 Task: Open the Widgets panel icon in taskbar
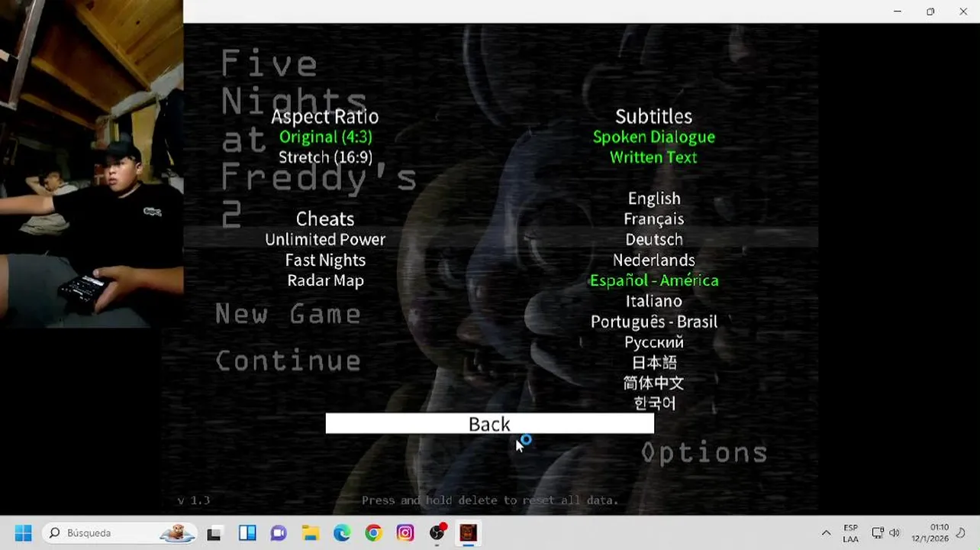click(247, 533)
